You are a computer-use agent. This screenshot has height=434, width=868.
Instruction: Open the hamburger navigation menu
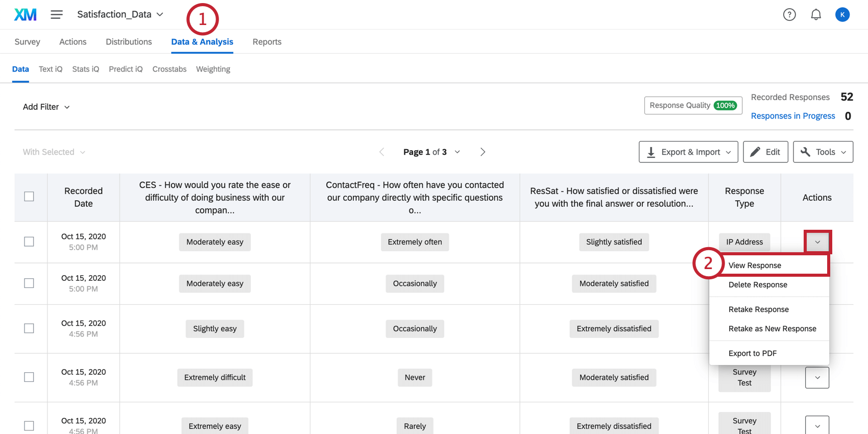[57, 15]
